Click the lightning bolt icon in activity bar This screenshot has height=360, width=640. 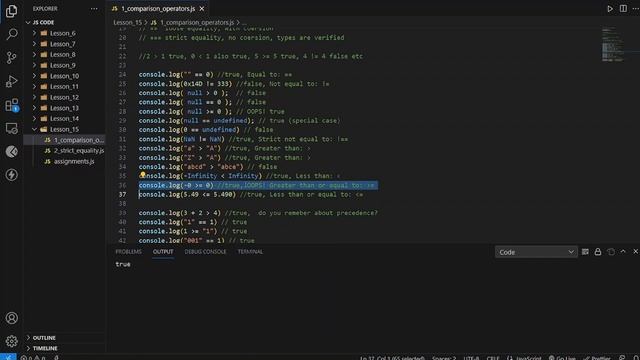(x=11, y=175)
